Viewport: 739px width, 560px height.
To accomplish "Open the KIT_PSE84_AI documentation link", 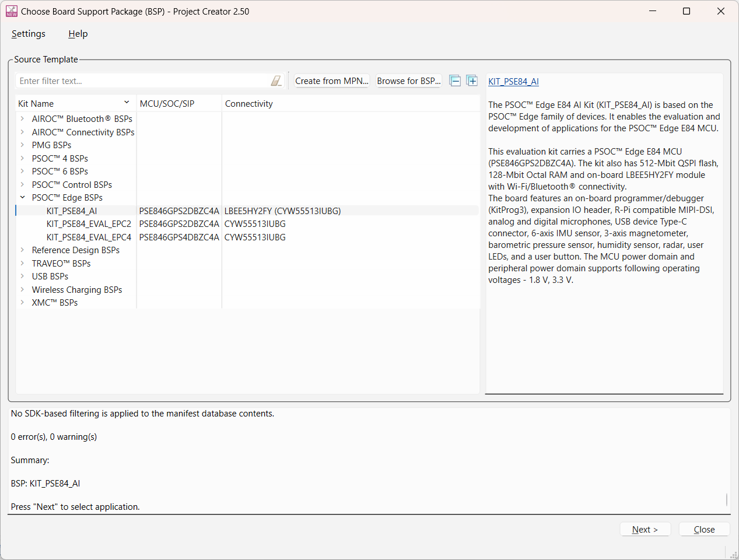I will point(513,82).
